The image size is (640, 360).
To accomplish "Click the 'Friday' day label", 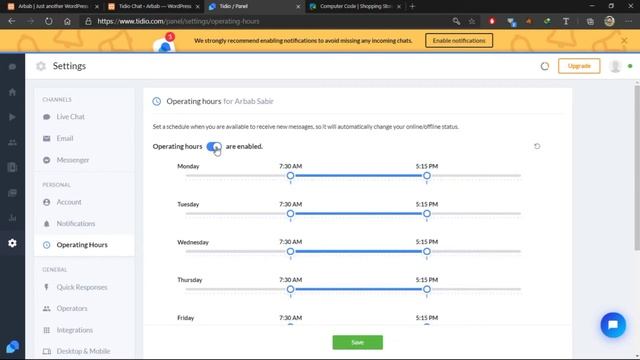I will [186, 318].
